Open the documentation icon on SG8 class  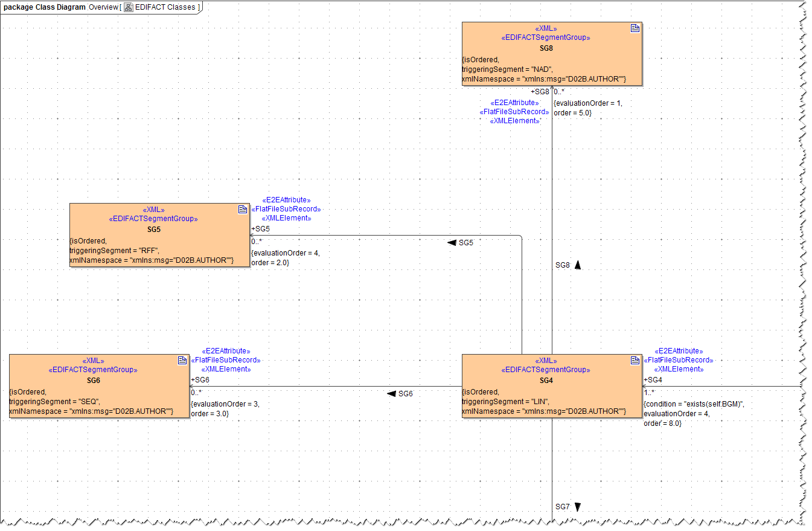point(634,27)
